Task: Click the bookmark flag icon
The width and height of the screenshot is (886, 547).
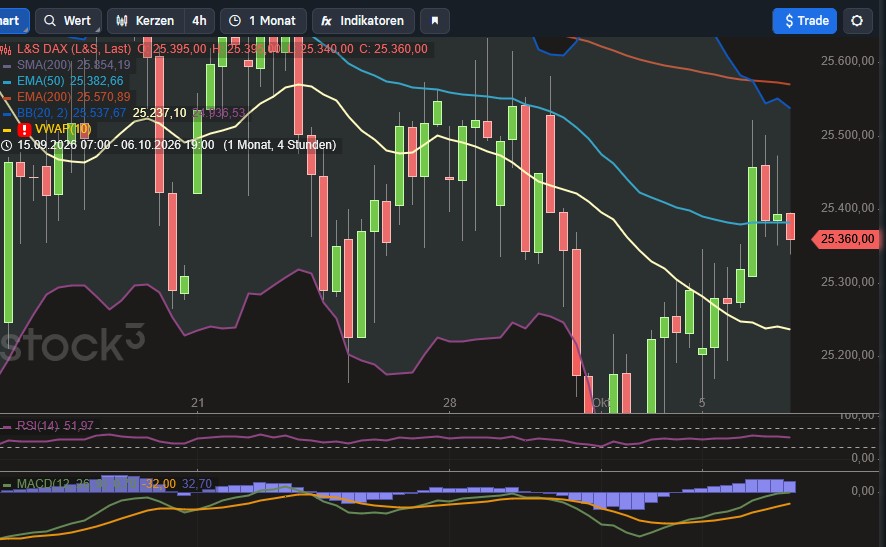Action: pyautogui.click(x=435, y=21)
